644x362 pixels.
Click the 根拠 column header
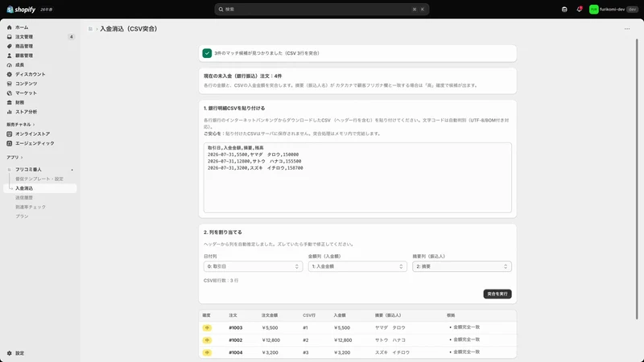tap(451, 315)
